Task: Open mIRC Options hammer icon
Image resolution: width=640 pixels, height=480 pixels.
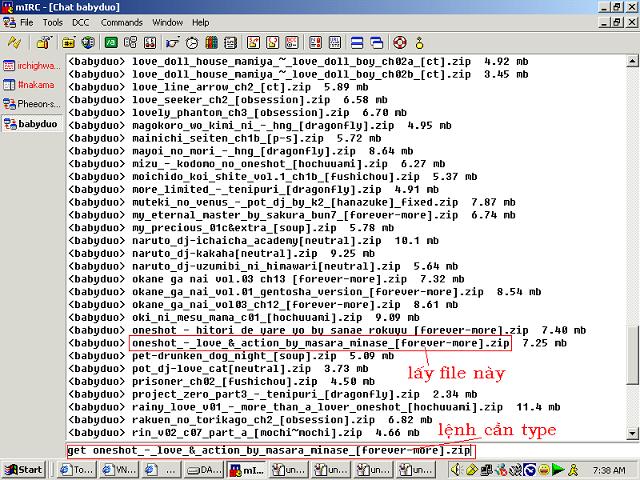Action: tap(44, 42)
